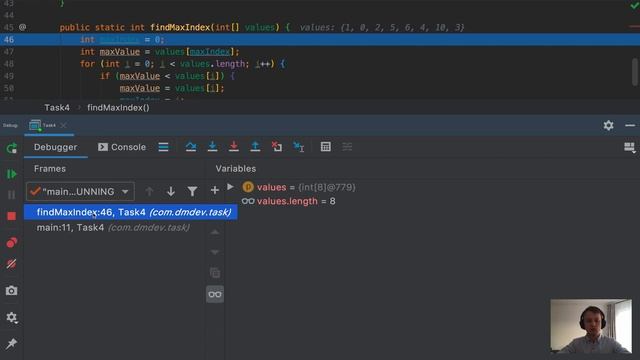Click Run to Cursor

299,147
